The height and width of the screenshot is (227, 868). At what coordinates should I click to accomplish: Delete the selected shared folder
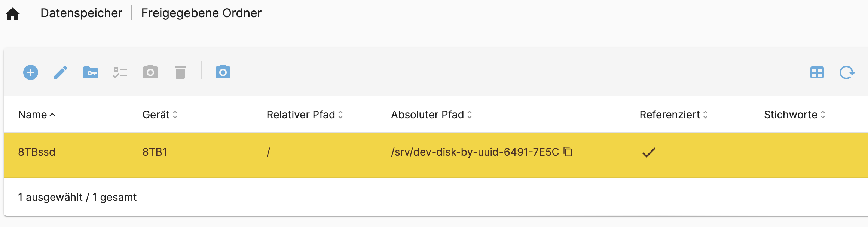[180, 72]
